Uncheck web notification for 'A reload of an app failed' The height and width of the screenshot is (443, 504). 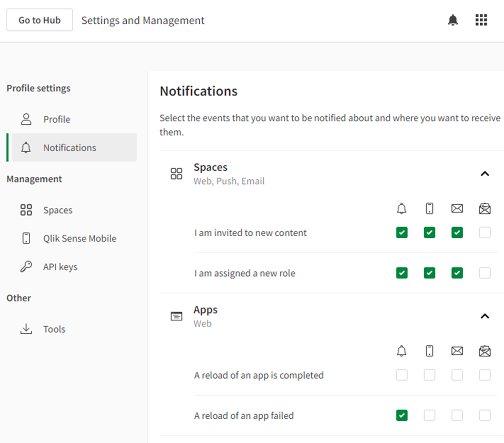pos(401,415)
